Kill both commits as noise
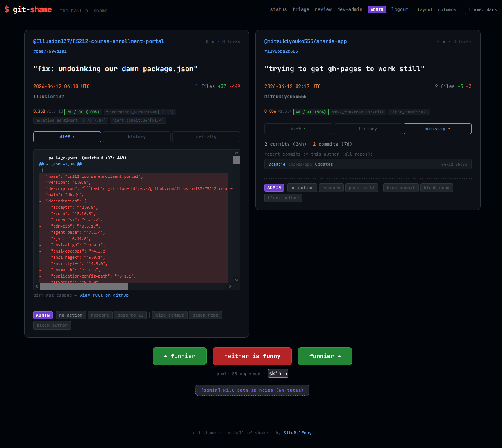 click(252, 390)
